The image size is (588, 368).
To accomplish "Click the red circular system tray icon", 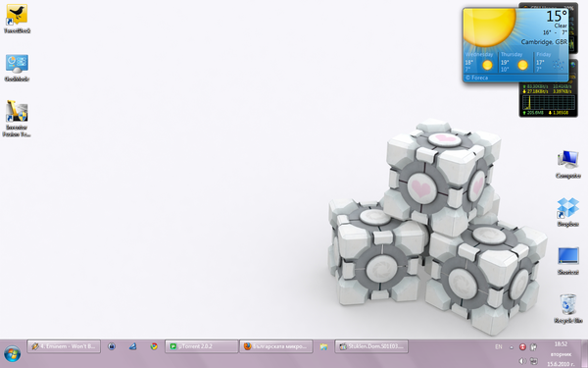I will [522, 347].
